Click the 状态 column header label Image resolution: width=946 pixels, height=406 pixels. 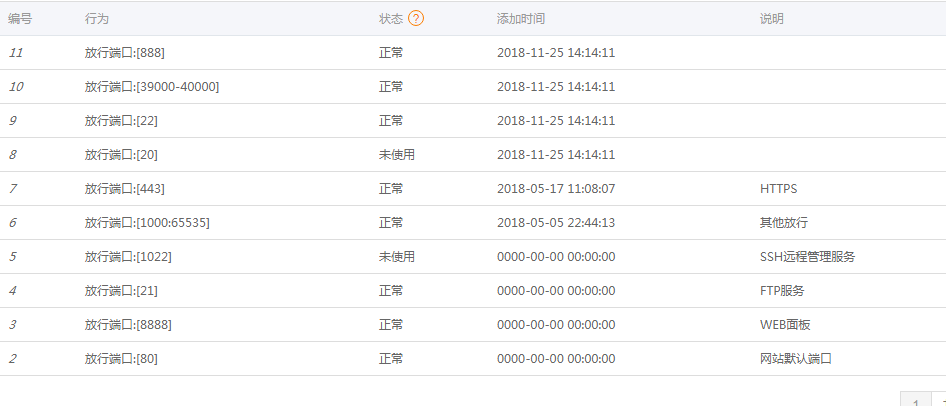[390, 19]
